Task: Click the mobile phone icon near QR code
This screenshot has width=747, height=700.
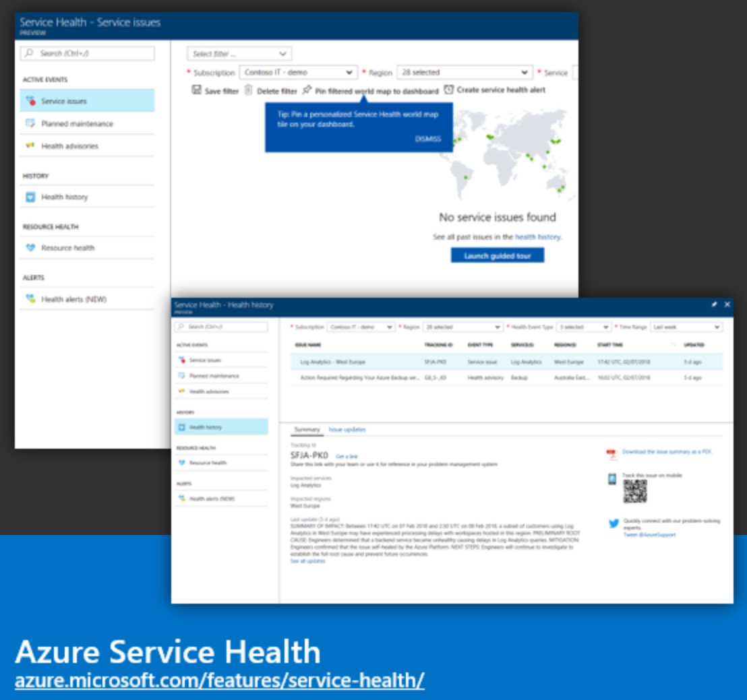Action: coord(612,479)
